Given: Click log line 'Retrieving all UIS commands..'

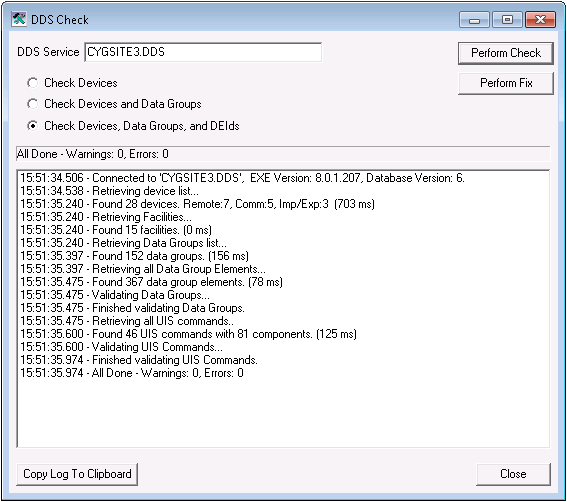Looking at the screenshot, I should point(127,321).
